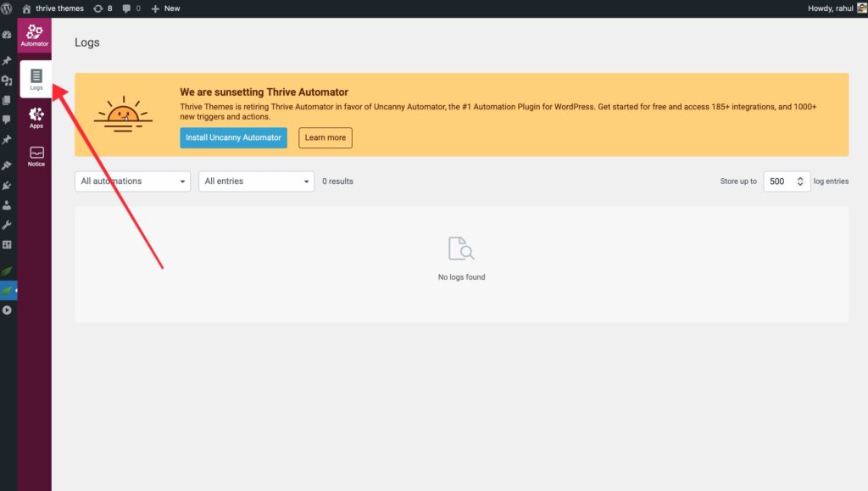Open the Tools wrench icon in sidebar

tap(8, 225)
